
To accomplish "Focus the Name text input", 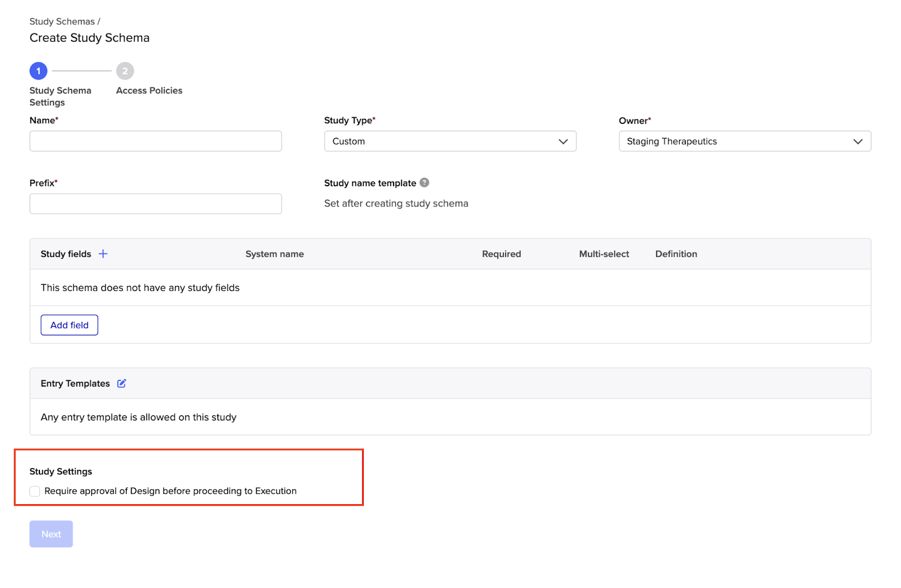I will click(155, 141).
